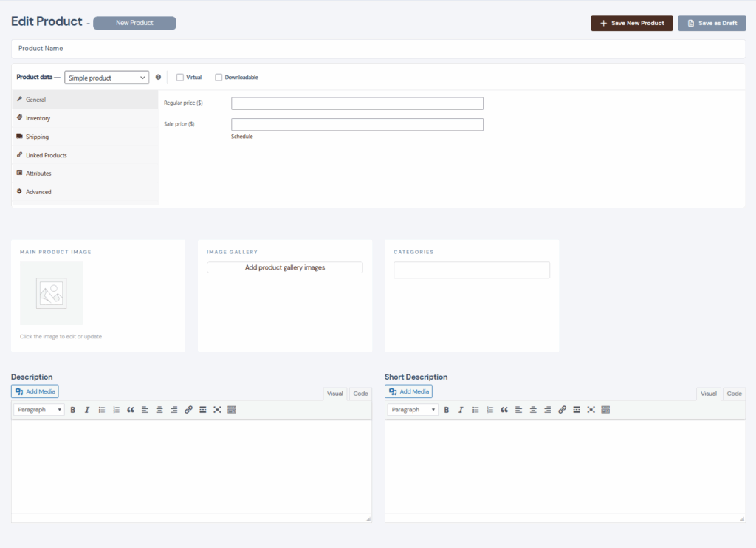756x548 pixels.
Task: Click toolbar toggle icon in Short Description editor
Action: 605,410
